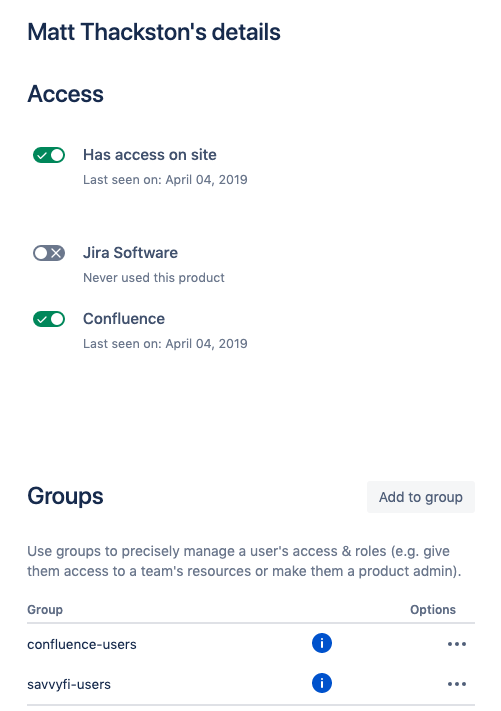Screen dimensions: 501x711
Task: Click the Never used this product text
Action: click(x=154, y=278)
